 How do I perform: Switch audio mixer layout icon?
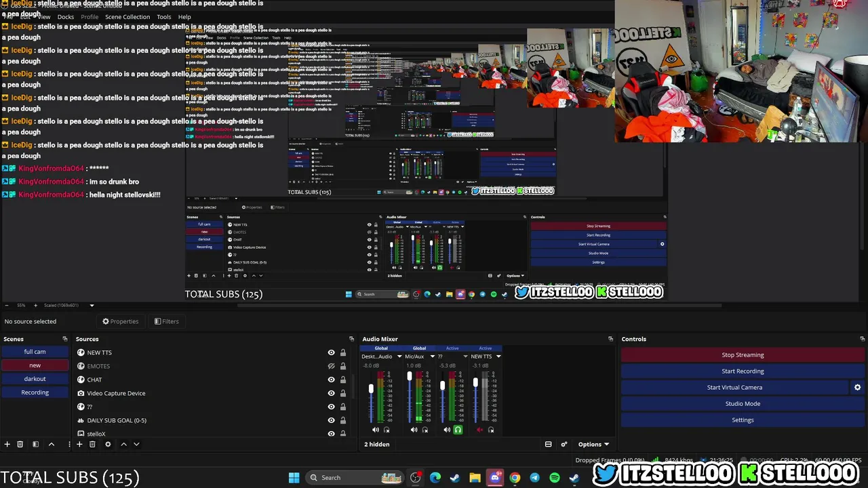tap(548, 445)
